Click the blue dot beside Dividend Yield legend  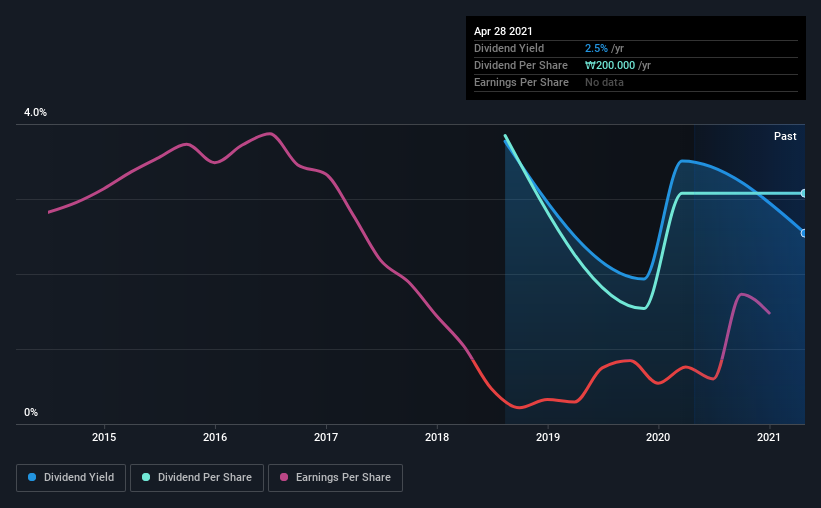pos(31,478)
